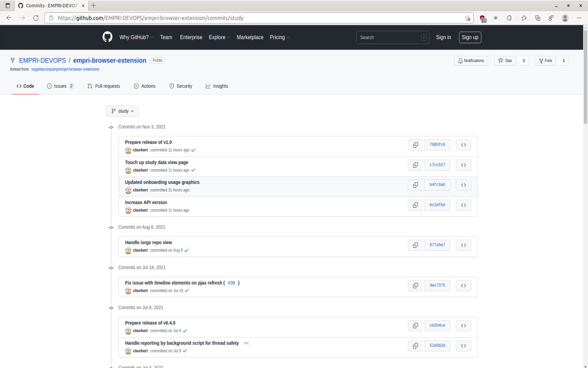Open Handle /orgs repo view commit
Screen dimensions: 588x368
pos(148,242)
